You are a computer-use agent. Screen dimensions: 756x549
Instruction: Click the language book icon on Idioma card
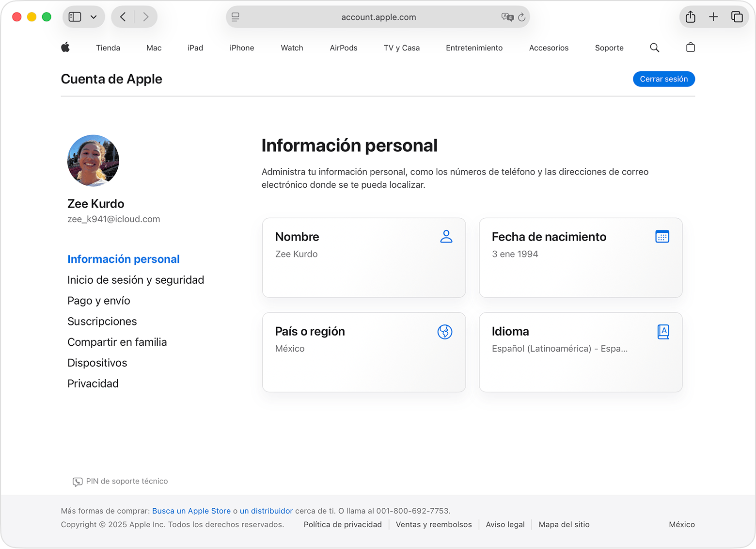click(x=663, y=331)
